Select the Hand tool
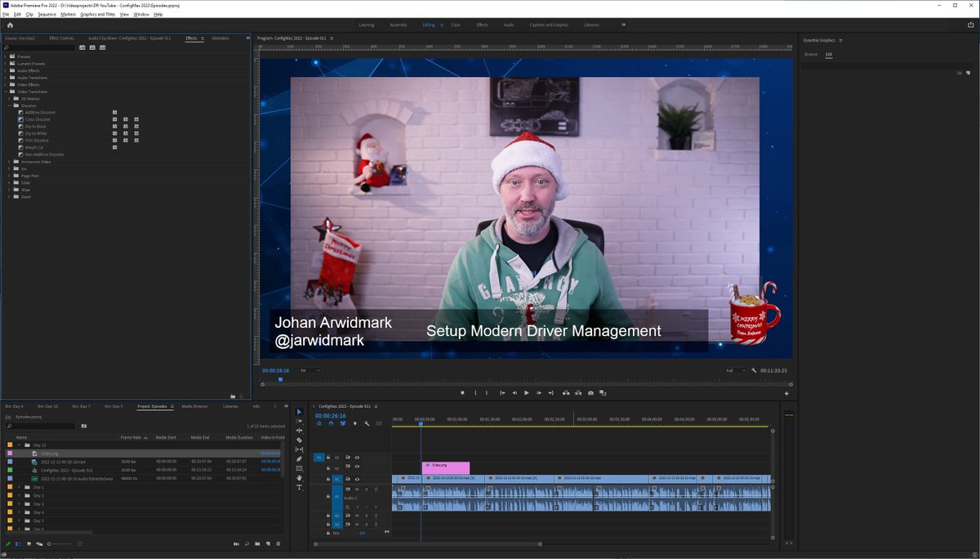 pyautogui.click(x=299, y=478)
